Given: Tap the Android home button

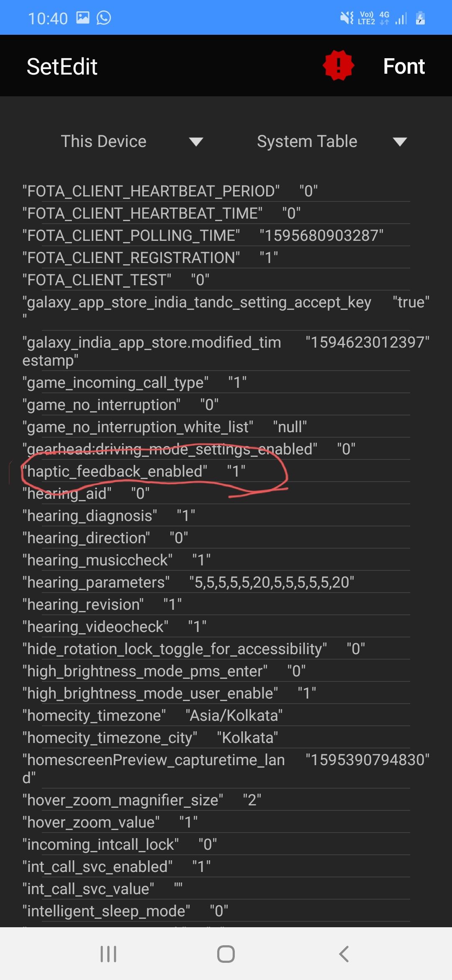Looking at the screenshot, I should point(226,954).
